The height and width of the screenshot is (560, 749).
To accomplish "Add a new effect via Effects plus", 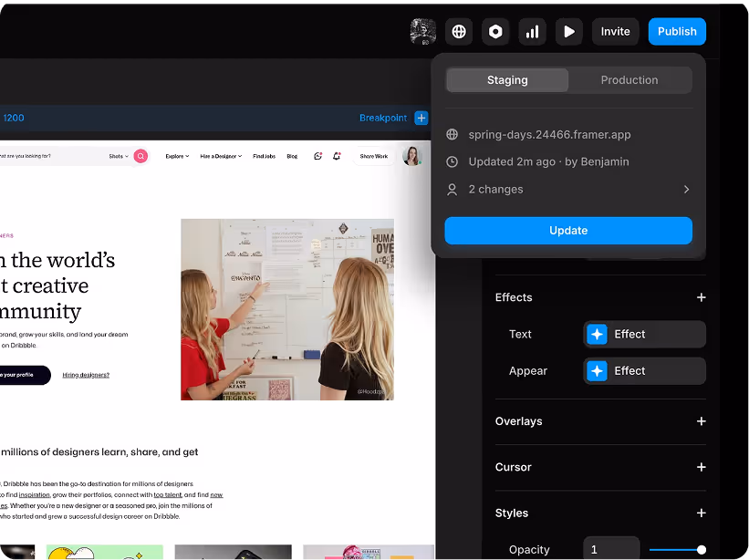I will click(701, 297).
